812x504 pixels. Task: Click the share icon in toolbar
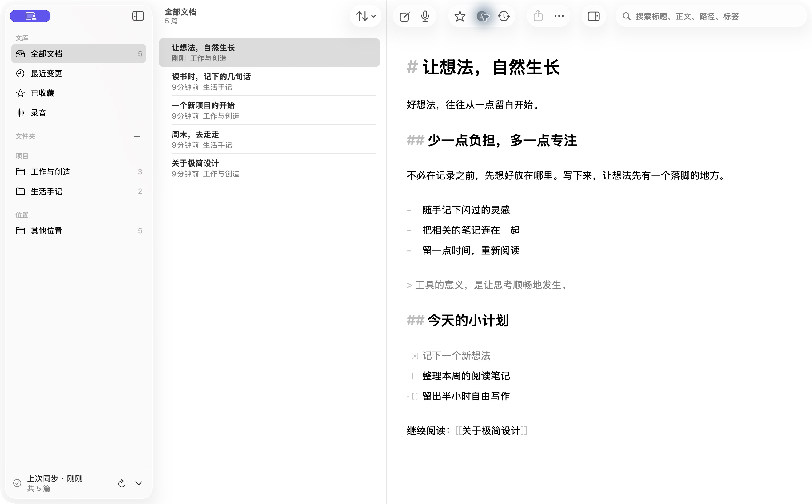coord(538,16)
